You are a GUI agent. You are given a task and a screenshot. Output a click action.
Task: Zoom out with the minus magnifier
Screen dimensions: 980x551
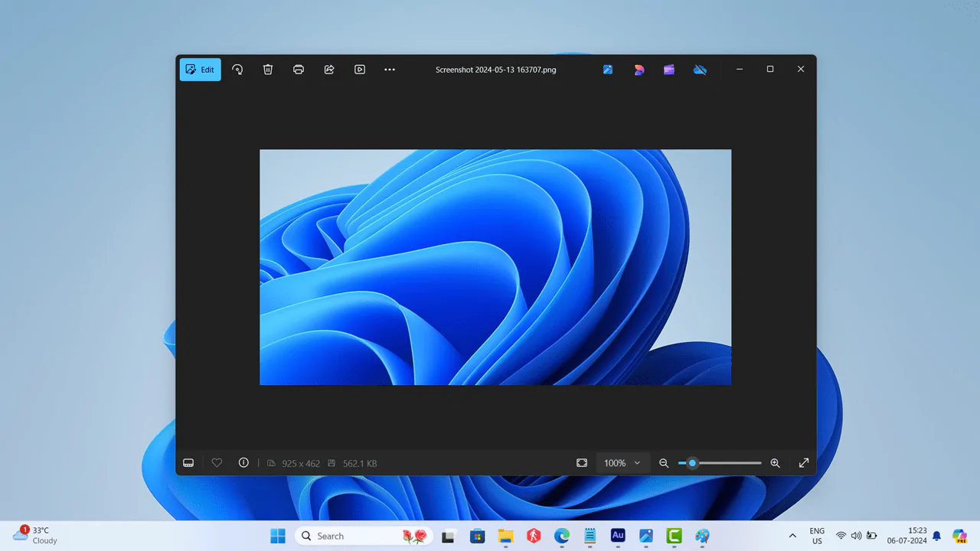coord(664,463)
